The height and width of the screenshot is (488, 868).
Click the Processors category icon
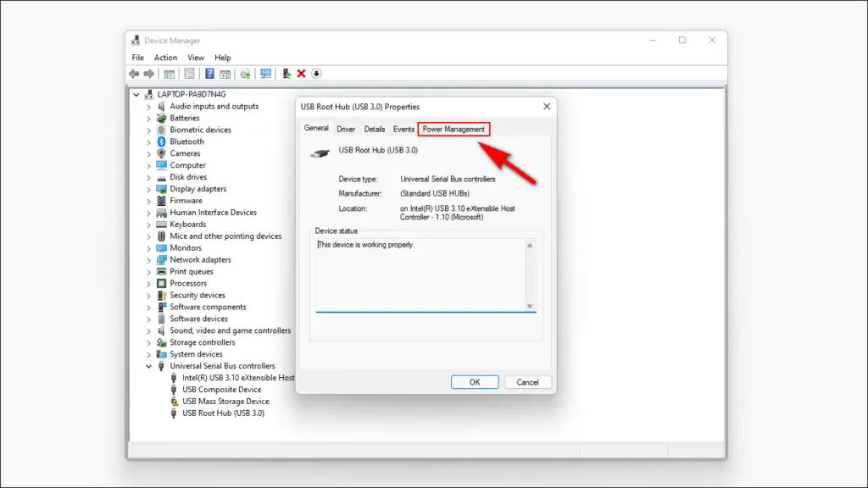coord(161,283)
